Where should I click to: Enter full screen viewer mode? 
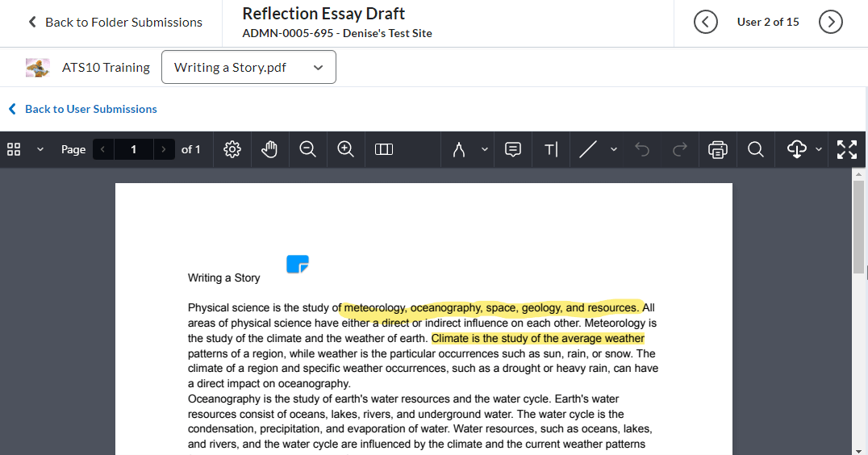click(x=847, y=149)
